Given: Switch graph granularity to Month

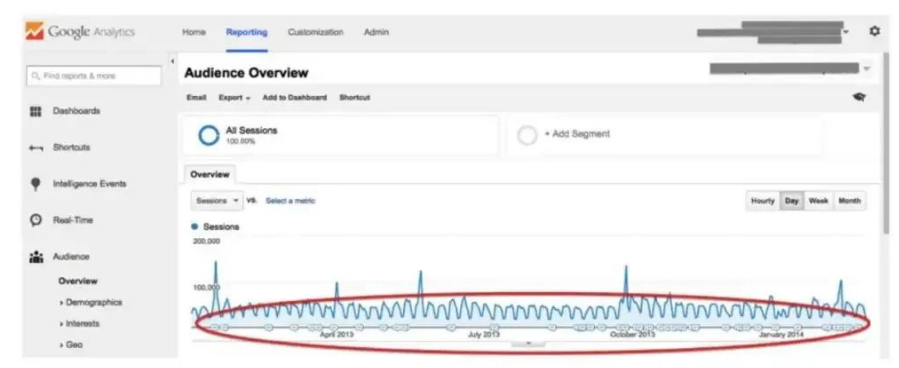Looking at the screenshot, I should coord(849,201).
